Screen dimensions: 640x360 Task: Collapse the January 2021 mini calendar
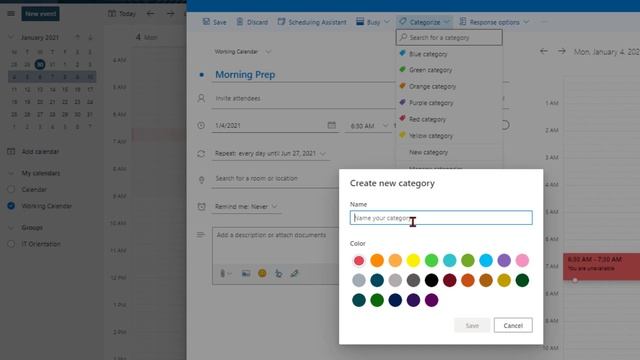pyautogui.click(x=11, y=37)
